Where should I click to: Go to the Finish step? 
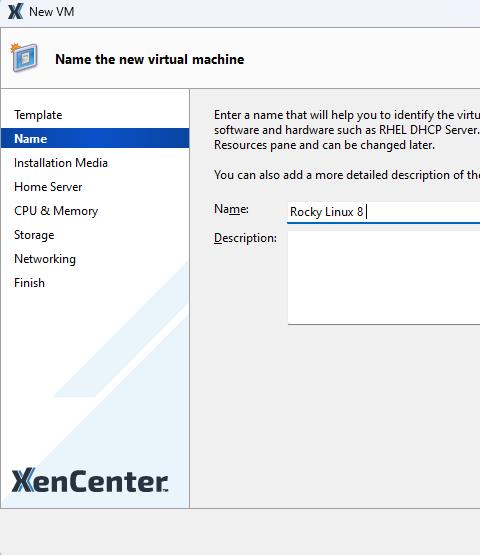coord(29,283)
